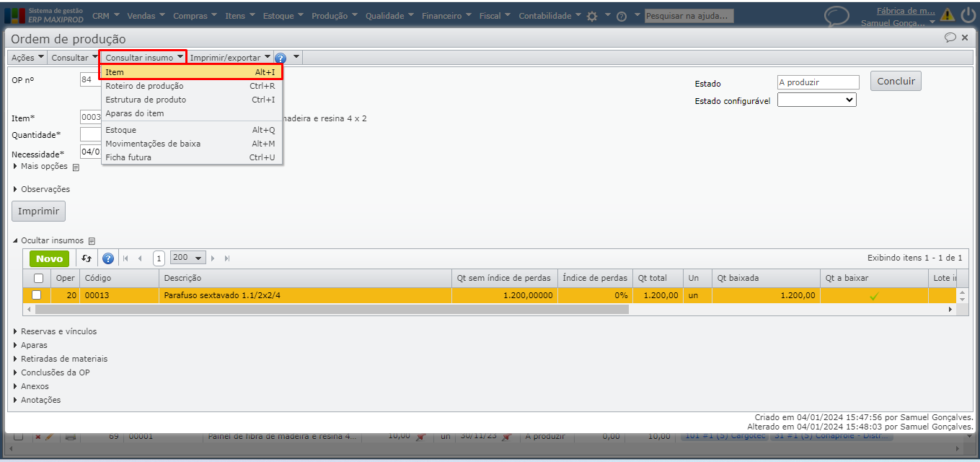Select Movimentações de baixa menu entry
This screenshot has height=462, width=980.
coord(191,144)
